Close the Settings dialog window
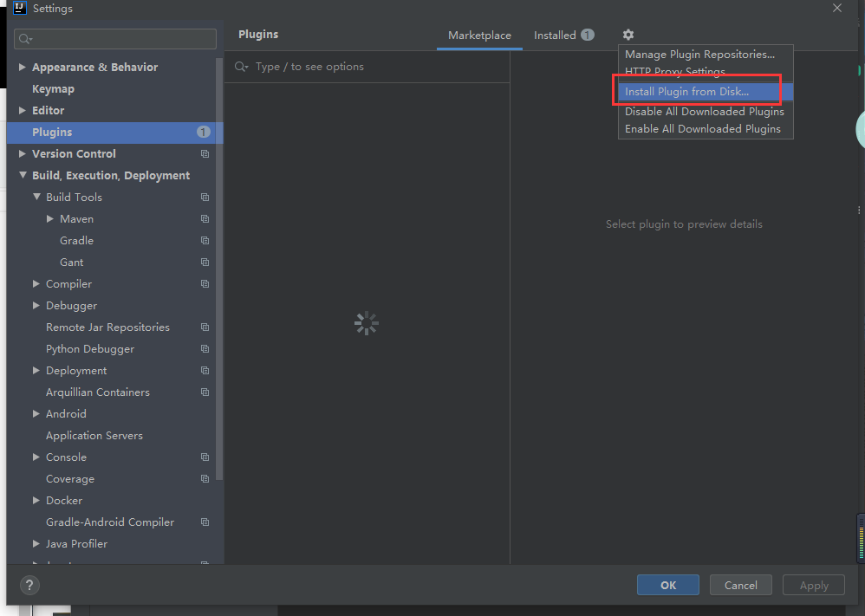The height and width of the screenshot is (616, 865). click(x=837, y=8)
